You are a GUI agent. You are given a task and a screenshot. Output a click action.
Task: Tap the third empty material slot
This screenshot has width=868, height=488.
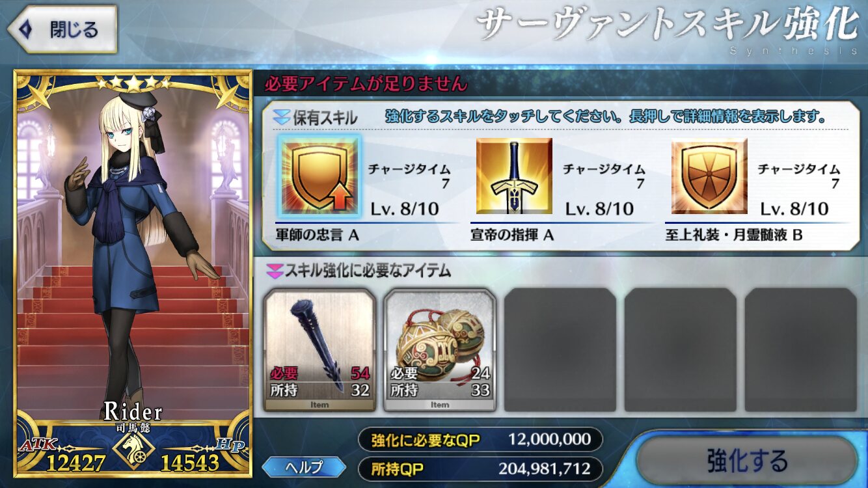point(560,350)
